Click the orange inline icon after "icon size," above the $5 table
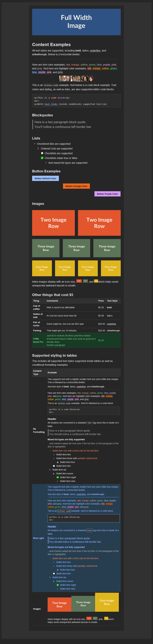 tap(79, 281)
